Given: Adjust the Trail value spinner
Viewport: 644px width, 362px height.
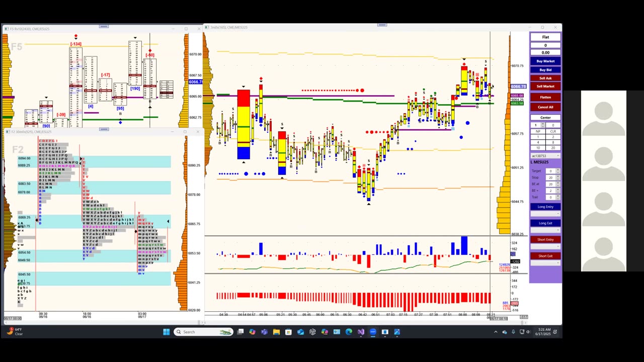Looking at the screenshot, I should [x=558, y=197].
